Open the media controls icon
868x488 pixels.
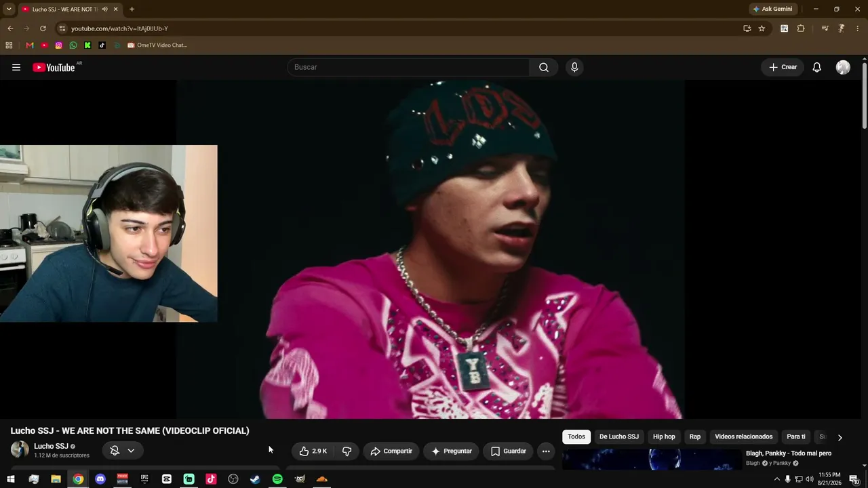pos(825,28)
